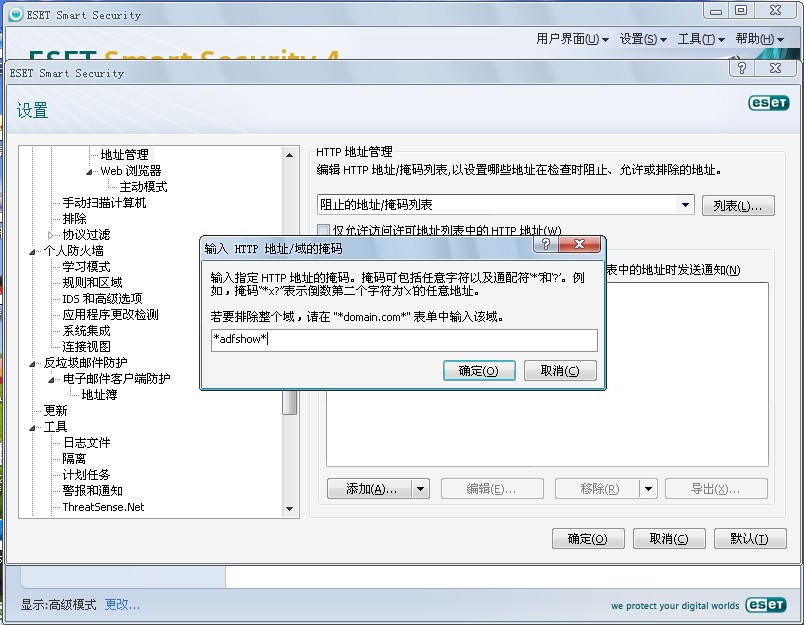Open the 帮助(H) menu
The image size is (804, 625).
click(x=759, y=39)
